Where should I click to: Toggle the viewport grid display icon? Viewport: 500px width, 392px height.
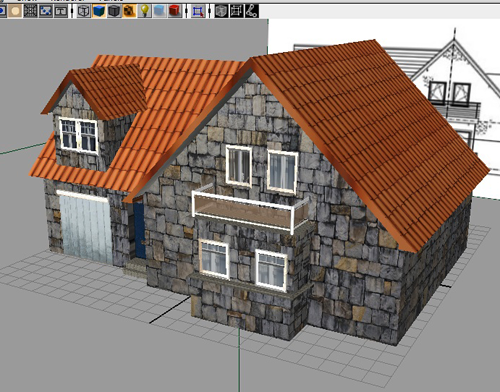[30, 11]
